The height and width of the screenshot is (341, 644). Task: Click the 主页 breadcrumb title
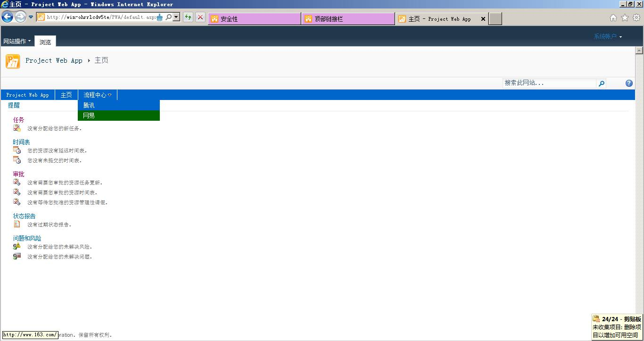click(101, 60)
